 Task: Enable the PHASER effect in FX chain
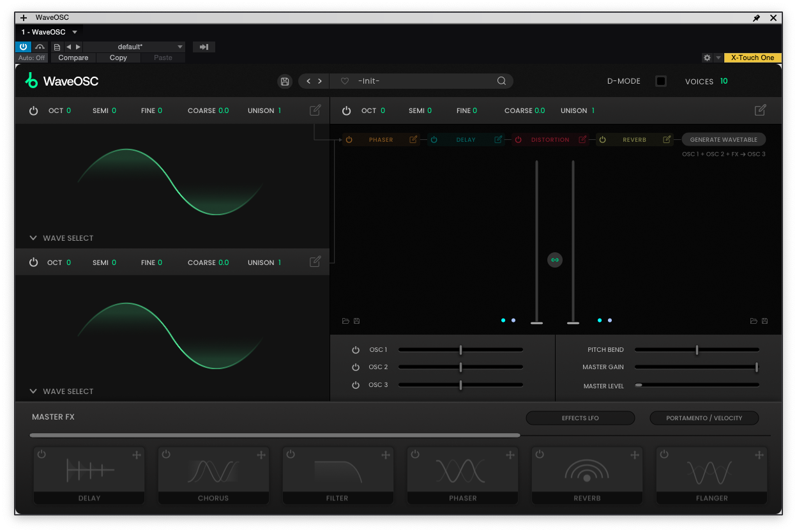point(349,139)
